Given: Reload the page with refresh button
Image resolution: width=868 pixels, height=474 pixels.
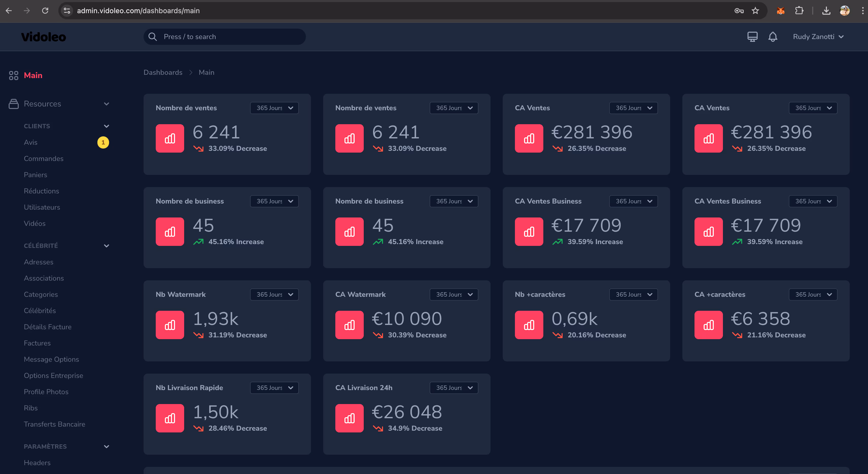Looking at the screenshot, I should pos(45,11).
